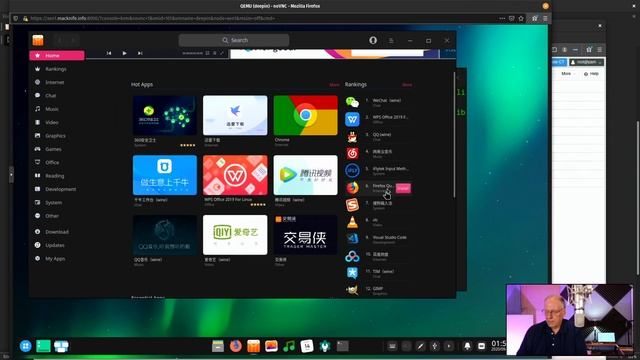Open the Chrome app thumbnail
Image resolution: width=640 pixels, height=360 pixels.
(305, 116)
